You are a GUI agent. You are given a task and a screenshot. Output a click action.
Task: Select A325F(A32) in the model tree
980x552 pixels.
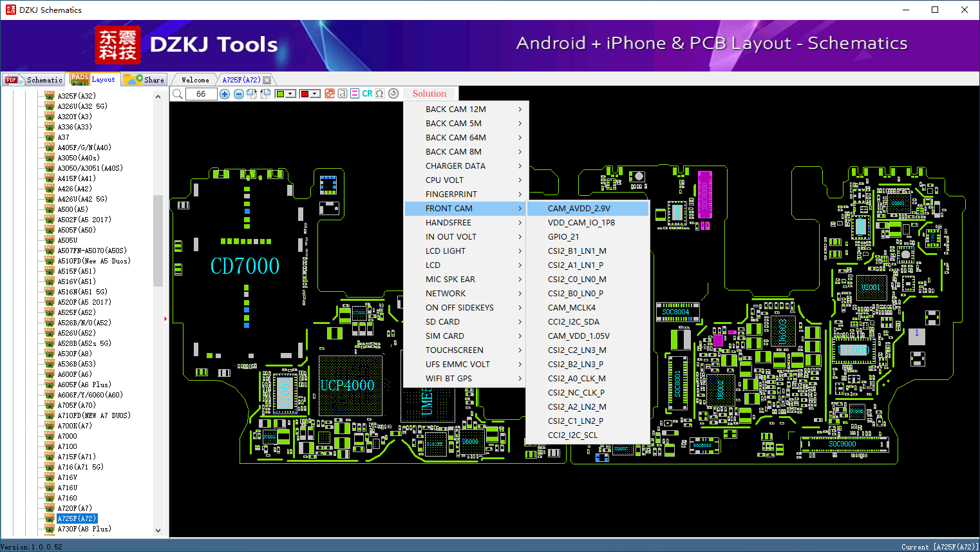click(x=77, y=96)
